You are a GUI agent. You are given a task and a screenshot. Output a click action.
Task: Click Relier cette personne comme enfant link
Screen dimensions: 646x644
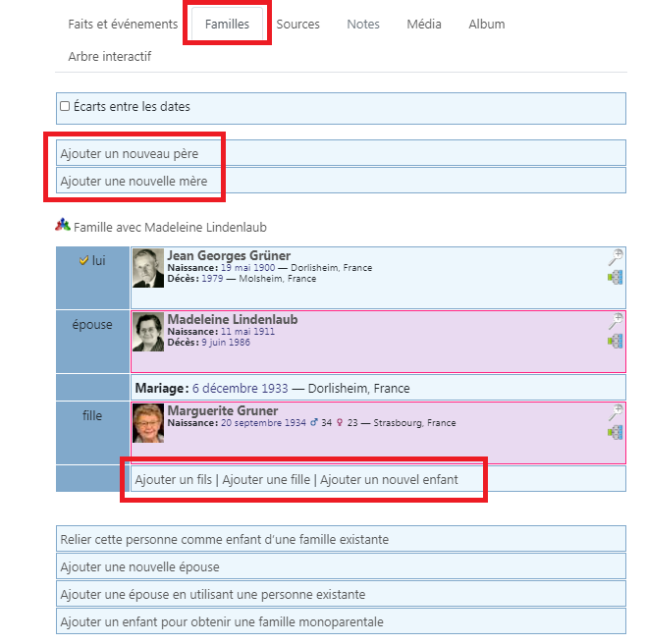click(x=224, y=539)
